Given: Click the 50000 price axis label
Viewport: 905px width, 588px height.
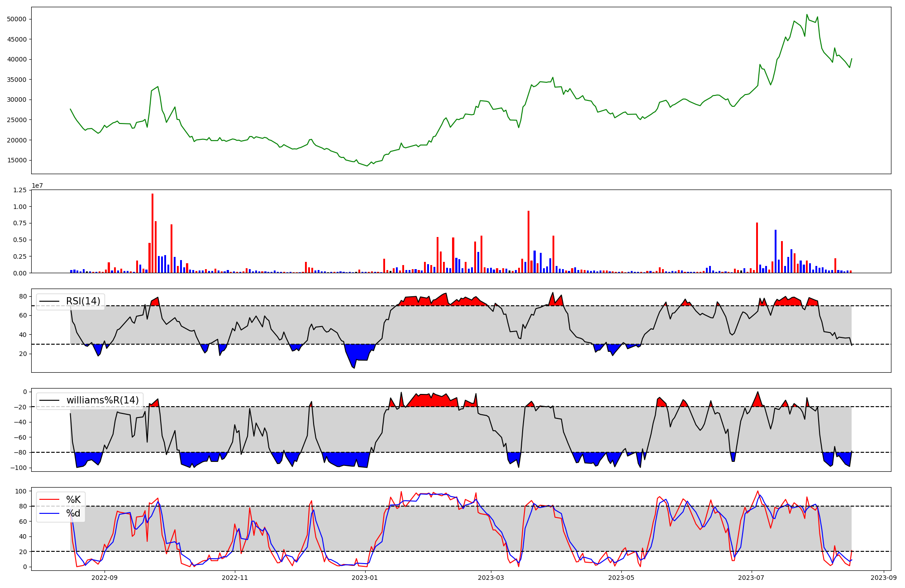Looking at the screenshot, I should pos(17,19).
